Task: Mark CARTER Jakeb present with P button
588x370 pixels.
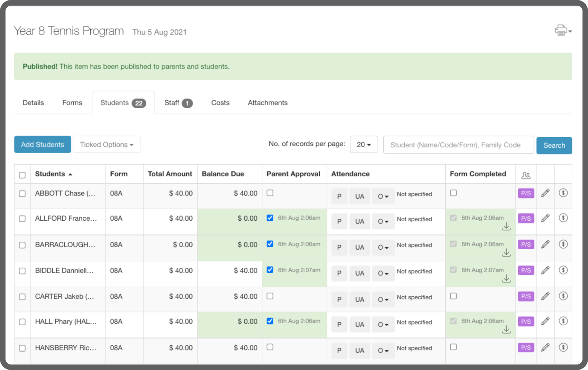Action: (339, 299)
